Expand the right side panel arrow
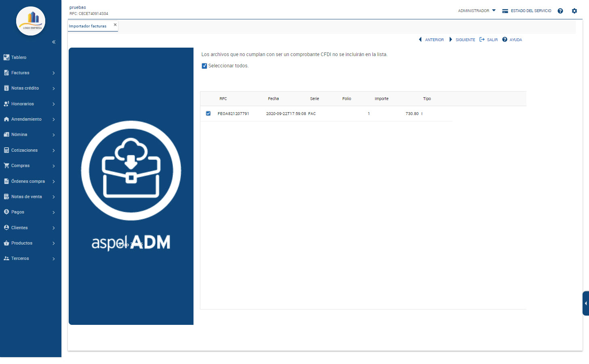 (586, 303)
